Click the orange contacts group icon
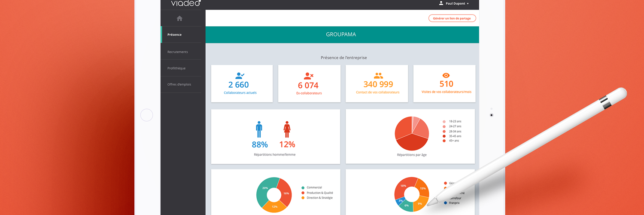The width and height of the screenshot is (644, 215). 378,75
